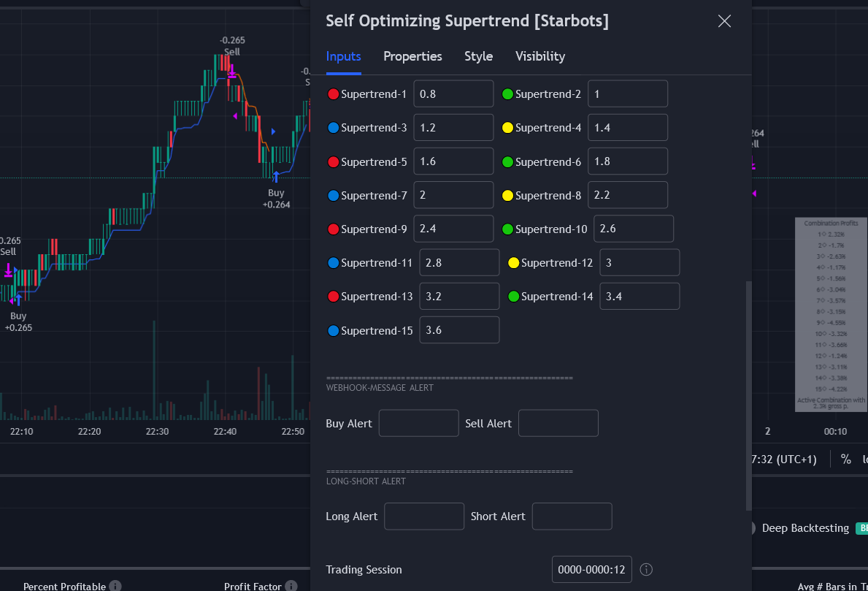Click the Supertrend-5 value field
The width and height of the screenshot is (868, 591).
point(453,161)
